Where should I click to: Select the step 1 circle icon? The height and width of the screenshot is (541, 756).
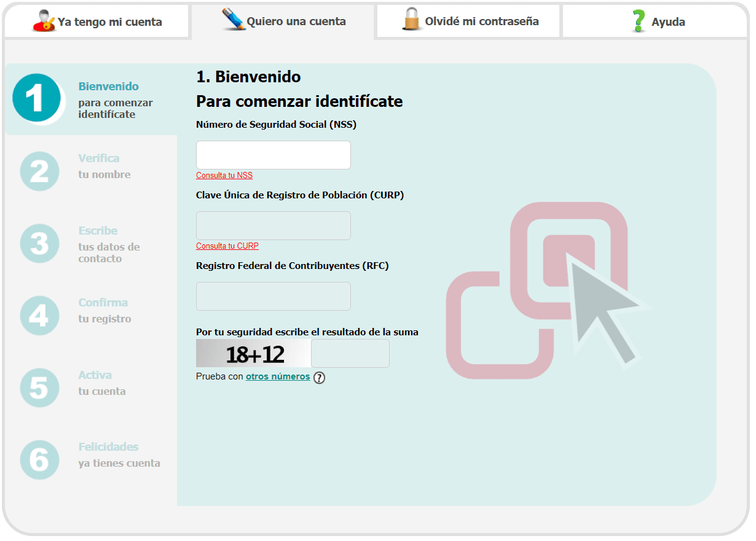(x=37, y=99)
